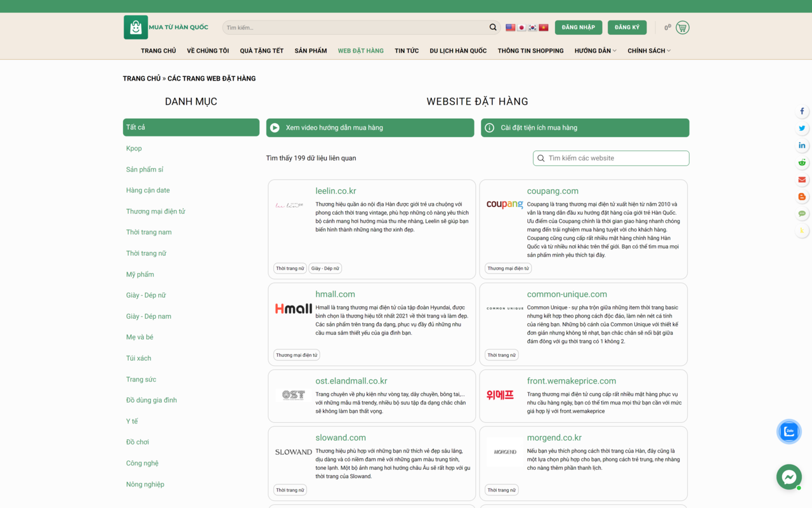The image size is (812, 508).
Task: Open Về chúng tôi menu item
Action: (208, 51)
